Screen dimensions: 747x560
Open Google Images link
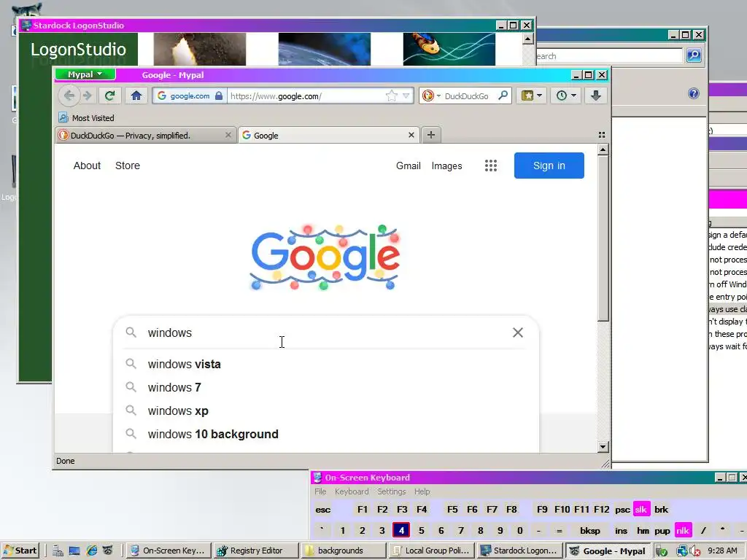tap(447, 166)
